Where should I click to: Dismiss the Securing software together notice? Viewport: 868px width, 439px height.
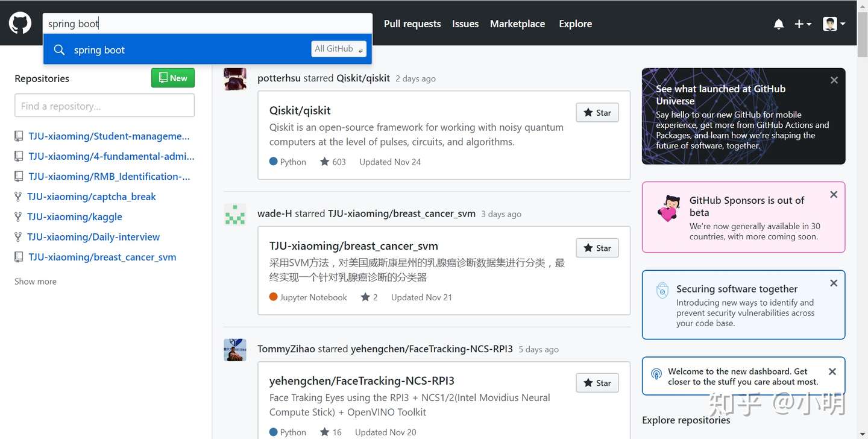834,283
